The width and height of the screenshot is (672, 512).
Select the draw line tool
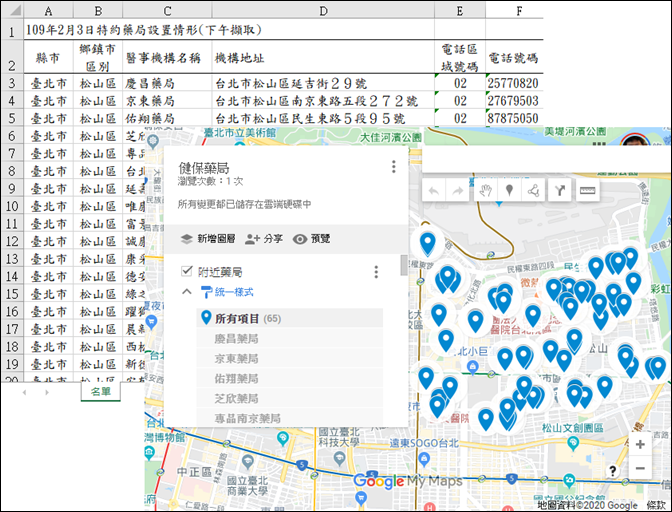[533, 190]
